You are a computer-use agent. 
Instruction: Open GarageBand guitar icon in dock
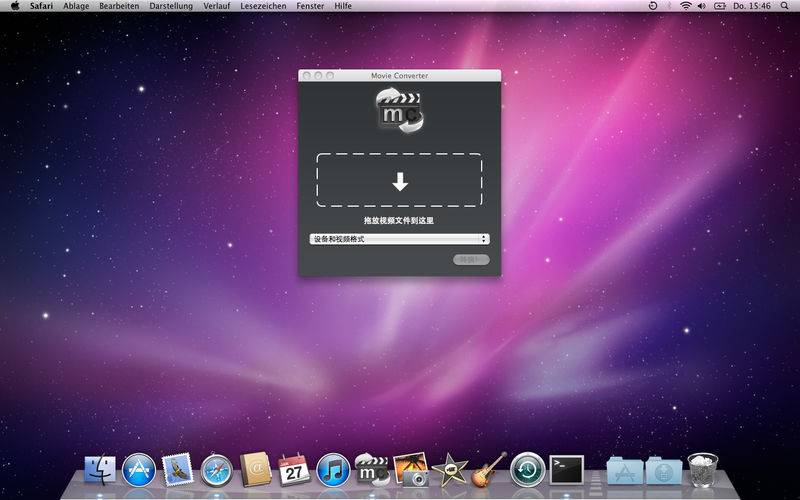[488, 469]
